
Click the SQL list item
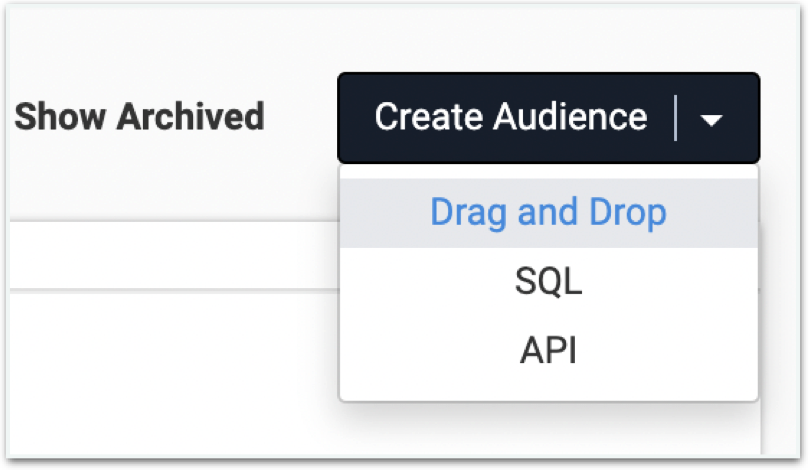pyautogui.click(x=548, y=281)
